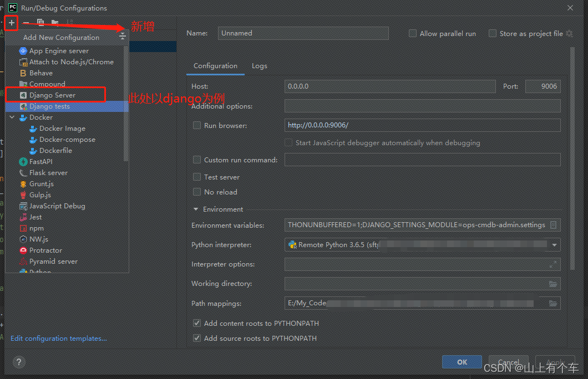Open the Store as project file settings gear

pyautogui.click(x=570, y=34)
